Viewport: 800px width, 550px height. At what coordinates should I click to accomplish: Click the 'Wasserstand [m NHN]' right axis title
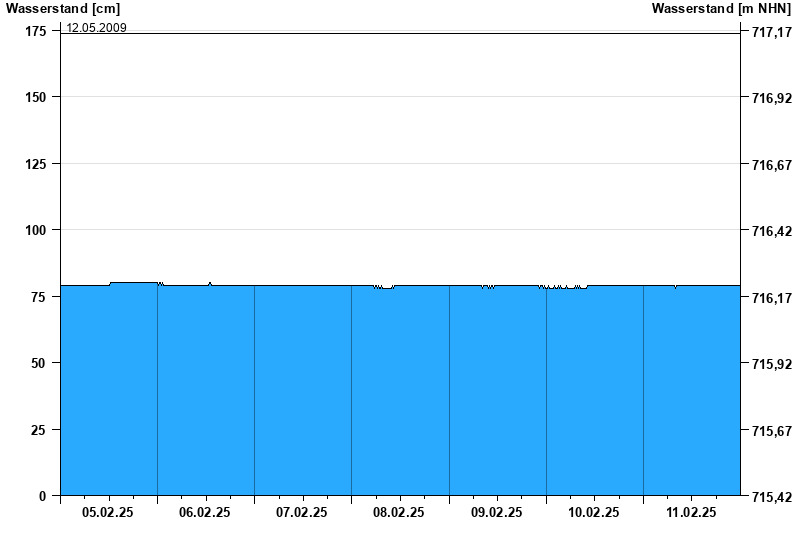[x=721, y=9]
